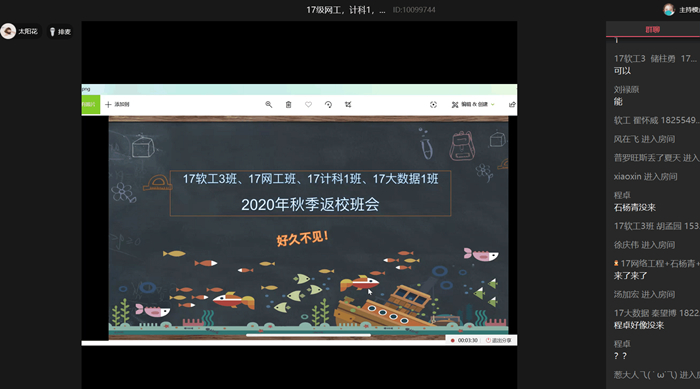Click the red recording indicator dot
Image resolution: width=700 pixels, height=389 pixels.
pos(452,340)
